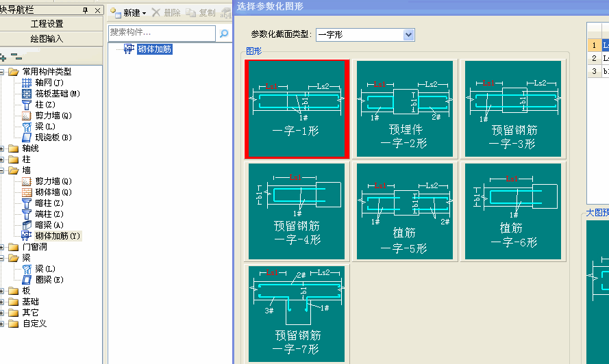Select the 预埋件 一字-2形 thumbnail
The height and width of the screenshot is (364, 609).
pyautogui.click(x=405, y=109)
